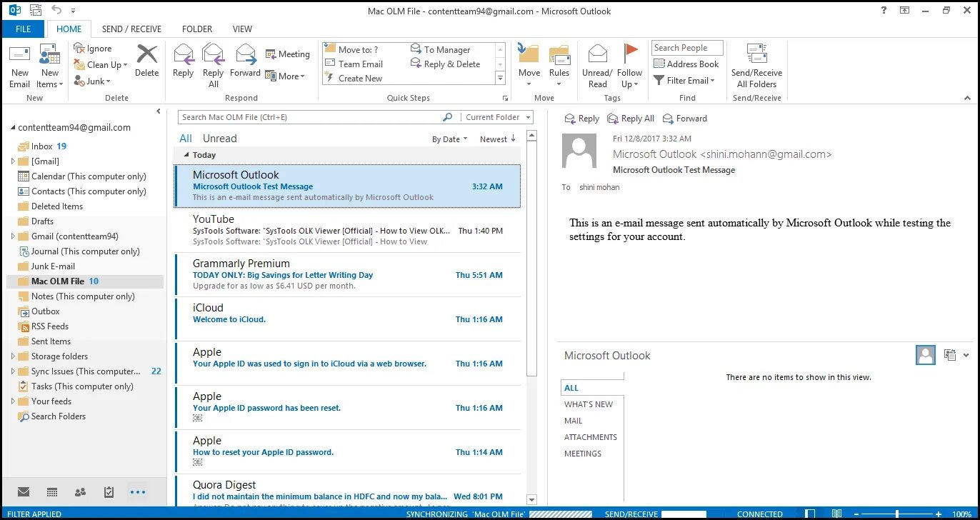Switch to Mail view in bottom navigation
Image resolution: width=980 pixels, height=520 pixels.
(x=24, y=492)
